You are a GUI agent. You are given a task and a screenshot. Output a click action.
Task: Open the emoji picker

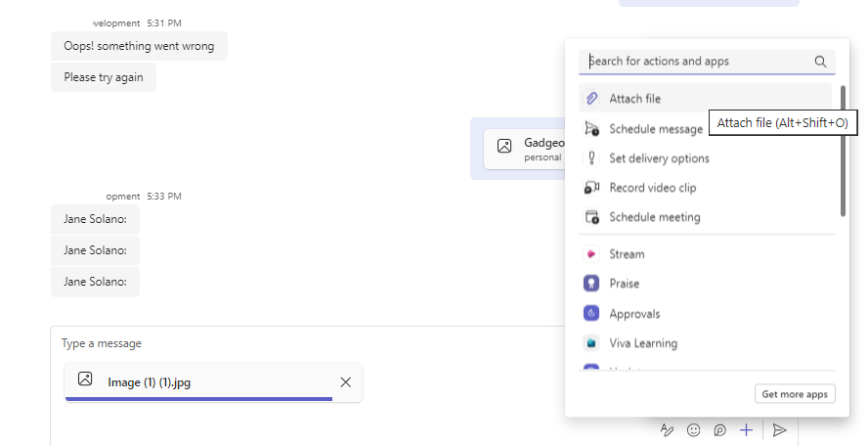[693, 430]
